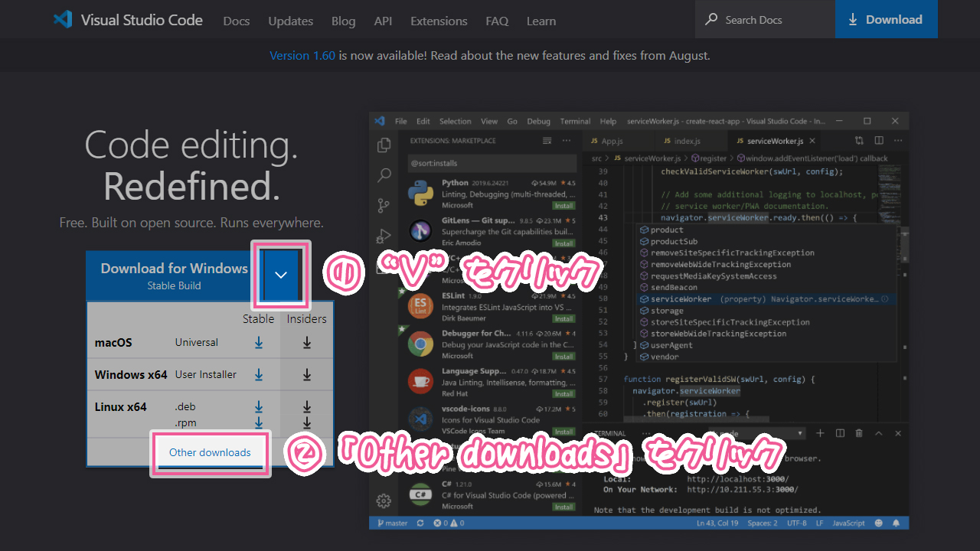Install the Language Support extension
Image resolution: width=980 pixels, height=551 pixels.
click(x=564, y=394)
